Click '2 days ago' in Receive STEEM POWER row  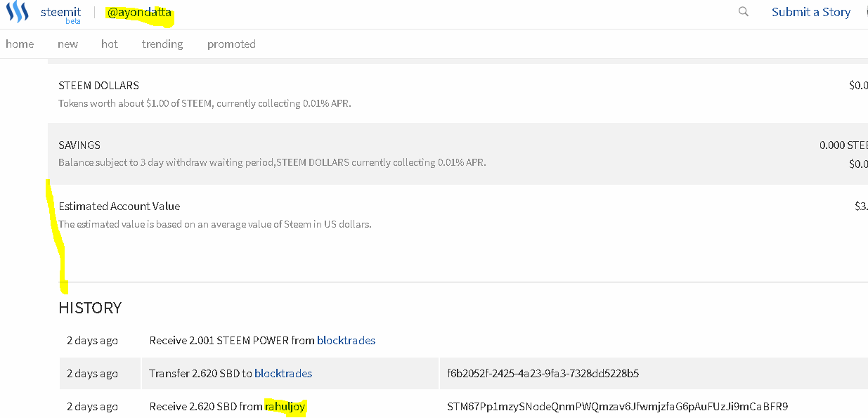point(92,341)
